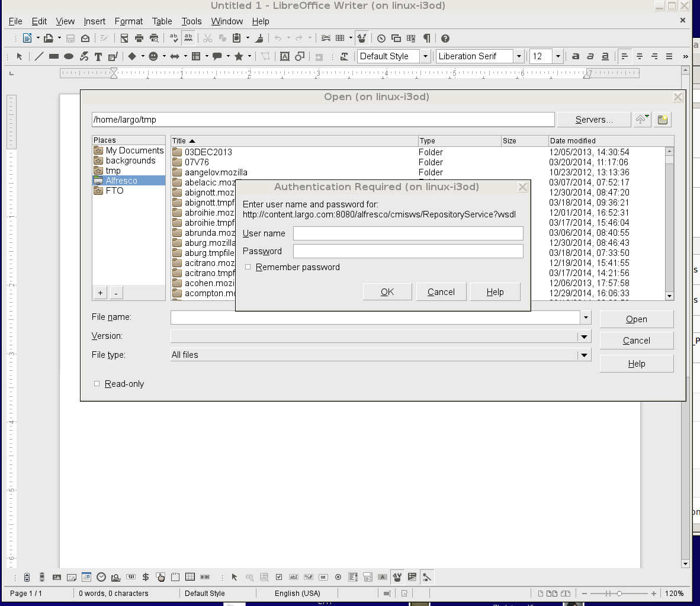Click the up one level folder icon
700x606 pixels.
click(642, 120)
